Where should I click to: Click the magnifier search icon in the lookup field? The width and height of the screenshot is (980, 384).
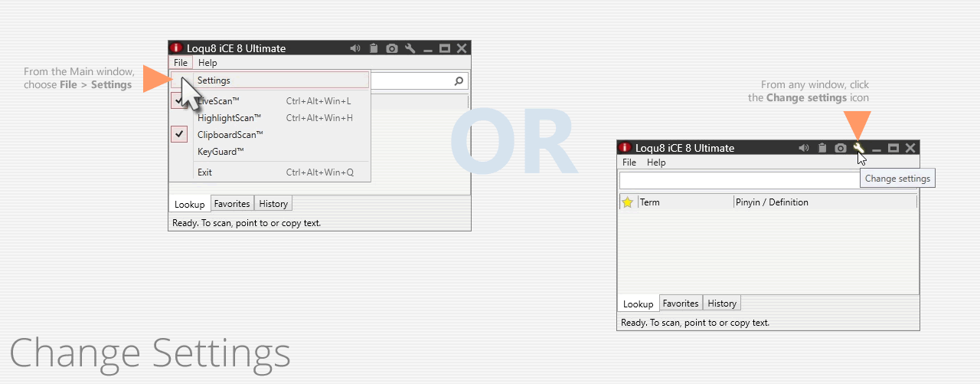pyautogui.click(x=459, y=80)
